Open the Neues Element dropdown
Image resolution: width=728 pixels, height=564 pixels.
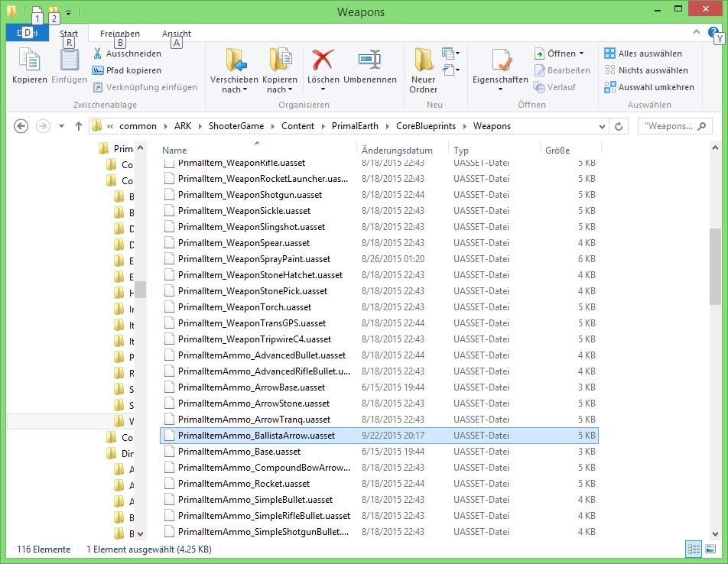450,53
